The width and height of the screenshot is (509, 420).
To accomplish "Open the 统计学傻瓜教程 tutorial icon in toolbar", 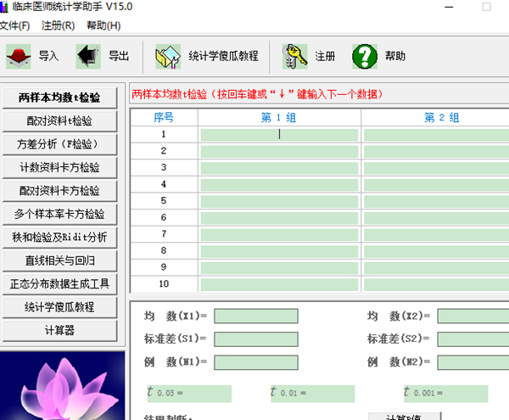I will click(168, 57).
